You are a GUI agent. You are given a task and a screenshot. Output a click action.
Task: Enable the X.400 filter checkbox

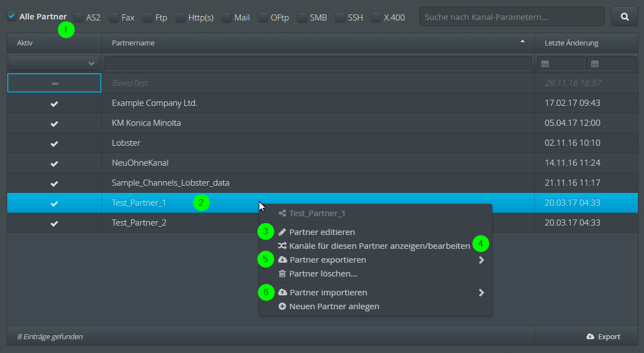point(376,17)
